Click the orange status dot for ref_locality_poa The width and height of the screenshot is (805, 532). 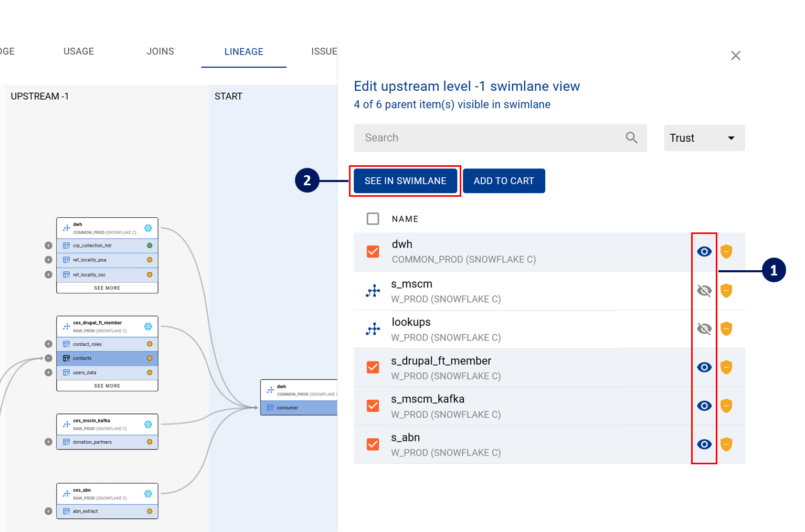[150, 260]
